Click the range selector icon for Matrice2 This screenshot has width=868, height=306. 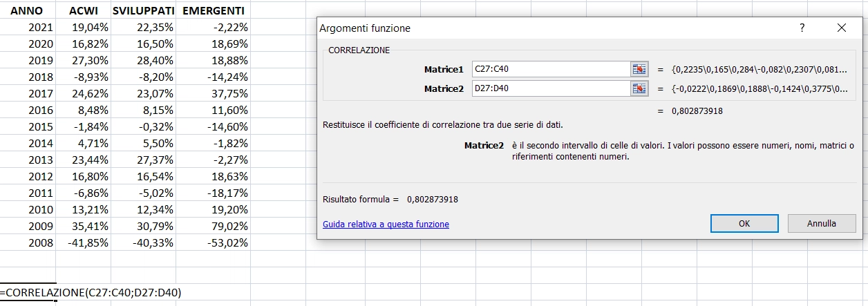[639, 88]
